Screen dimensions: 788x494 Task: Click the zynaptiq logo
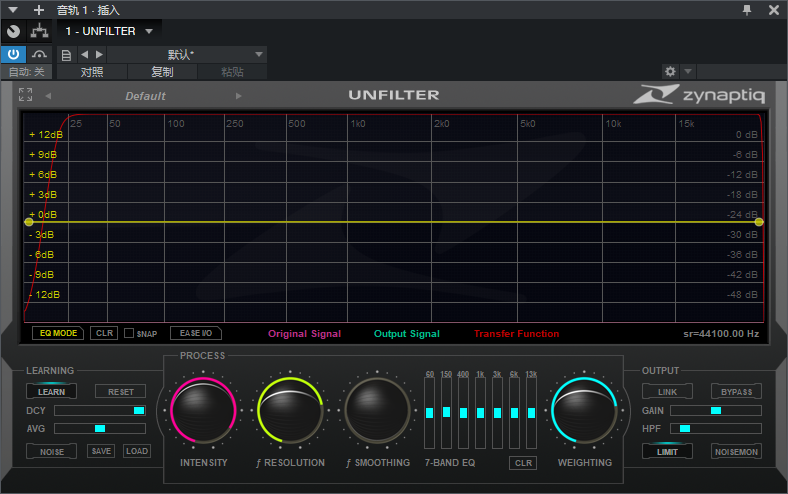(x=699, y=94)
